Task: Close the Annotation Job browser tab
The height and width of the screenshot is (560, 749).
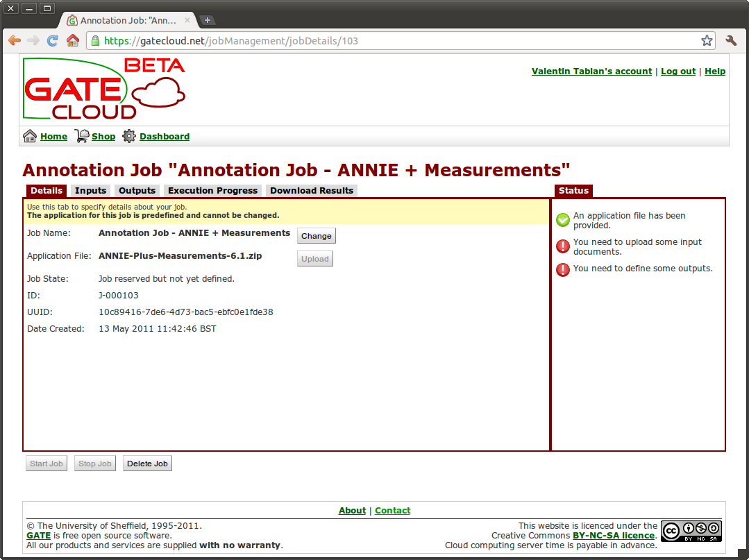Action: coord(187,20)
